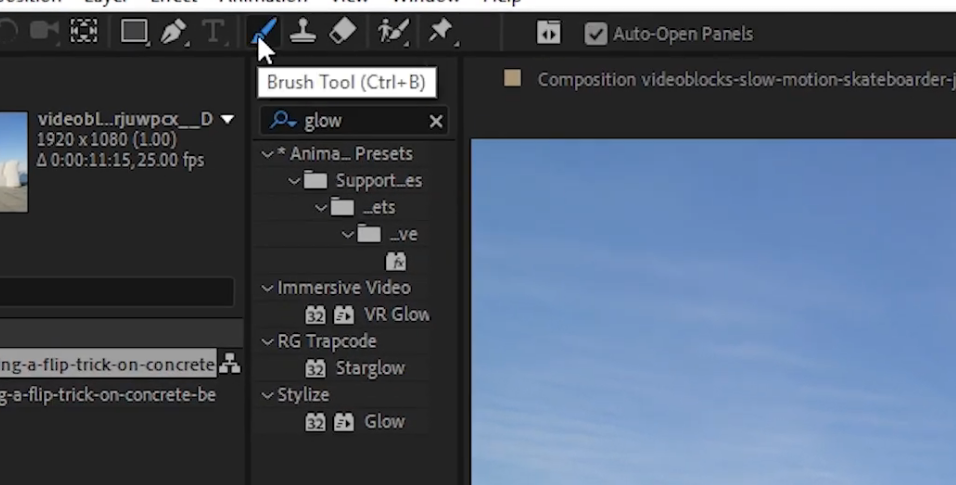Collapse the RG Trapcode category
Screen dimensions: 956x485
point(267,342)
